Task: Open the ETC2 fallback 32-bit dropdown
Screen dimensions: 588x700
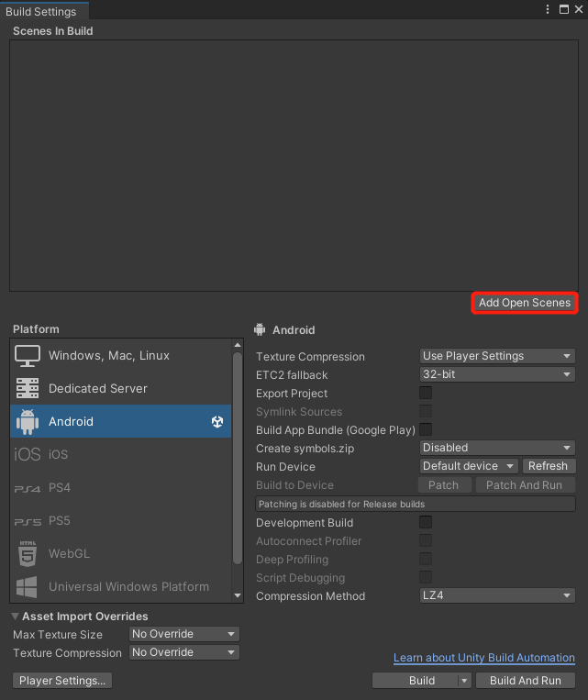Action: coord(497,374)
